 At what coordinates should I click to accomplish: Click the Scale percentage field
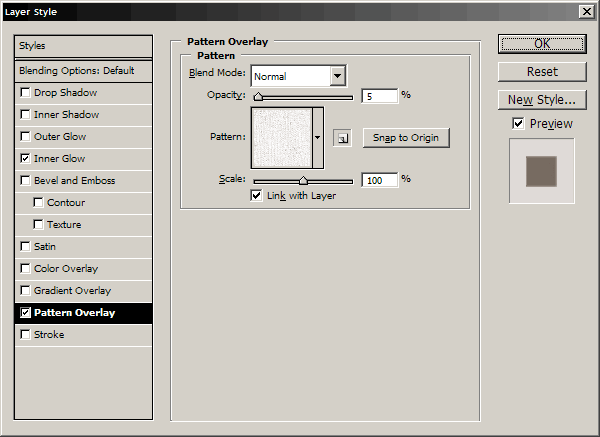point(380,180)
